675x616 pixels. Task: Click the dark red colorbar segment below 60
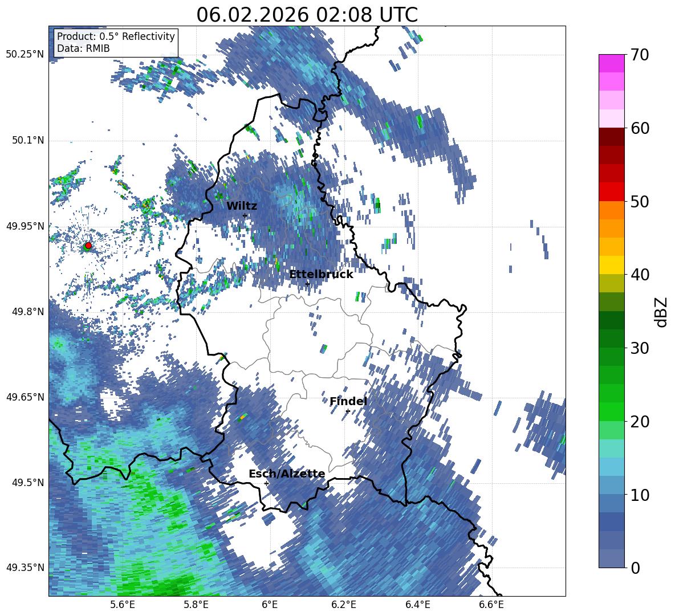[x=611, y=137]
